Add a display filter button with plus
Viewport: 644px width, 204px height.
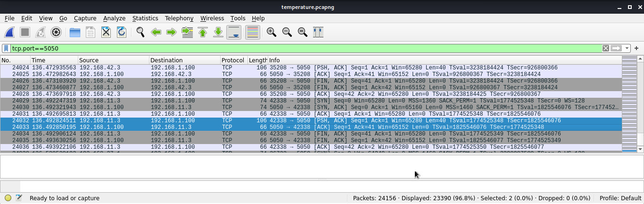pos(636,48)
